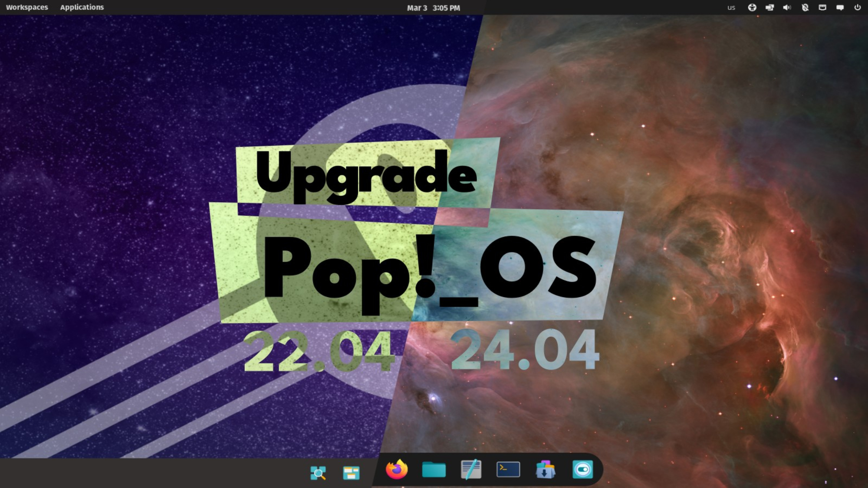Viewport: 868px width, 488px height.
Task: Open the window tiling applet
Action: coord(769,8)
